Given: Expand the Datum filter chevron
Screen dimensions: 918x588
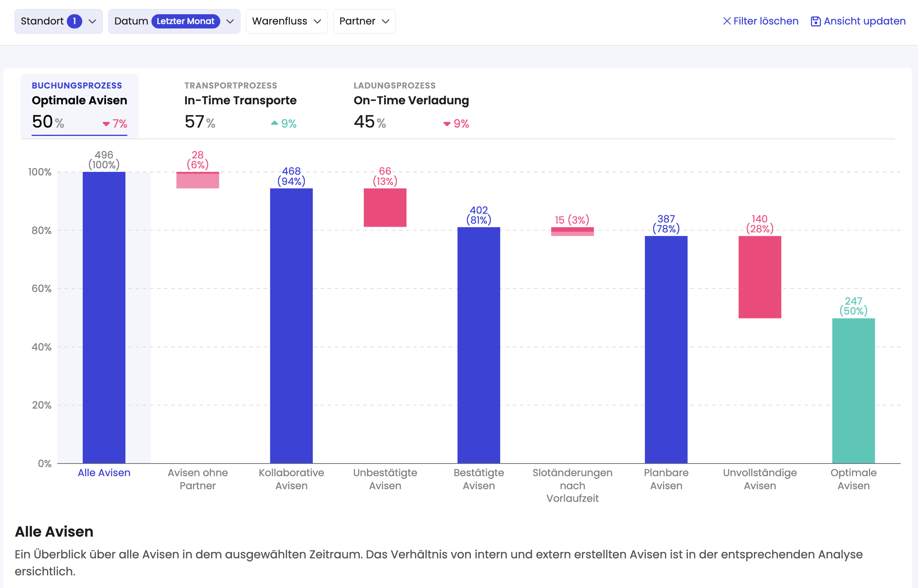Looking at the screenshot, I should point(230,21).
